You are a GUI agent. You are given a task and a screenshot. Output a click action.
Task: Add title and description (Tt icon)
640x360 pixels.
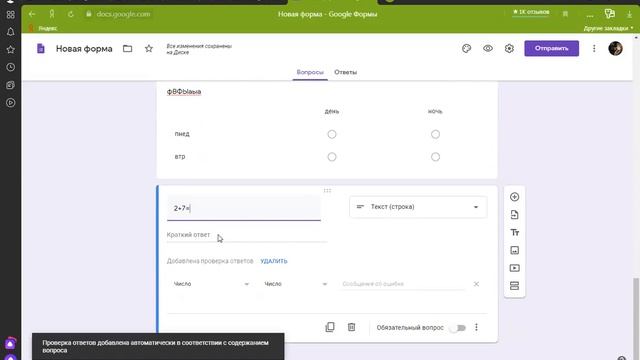click(x=514, y=233)
